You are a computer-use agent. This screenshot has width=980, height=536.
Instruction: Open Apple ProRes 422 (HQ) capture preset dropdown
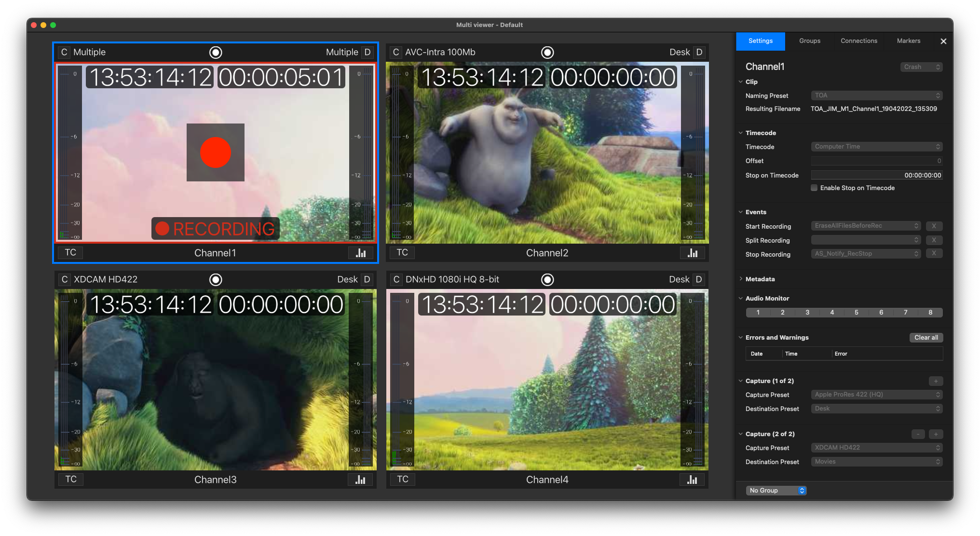point(877,395)
